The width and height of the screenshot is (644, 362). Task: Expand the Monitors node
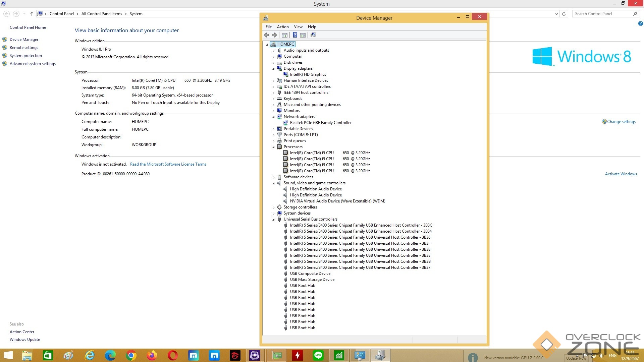tap(273, 111)
